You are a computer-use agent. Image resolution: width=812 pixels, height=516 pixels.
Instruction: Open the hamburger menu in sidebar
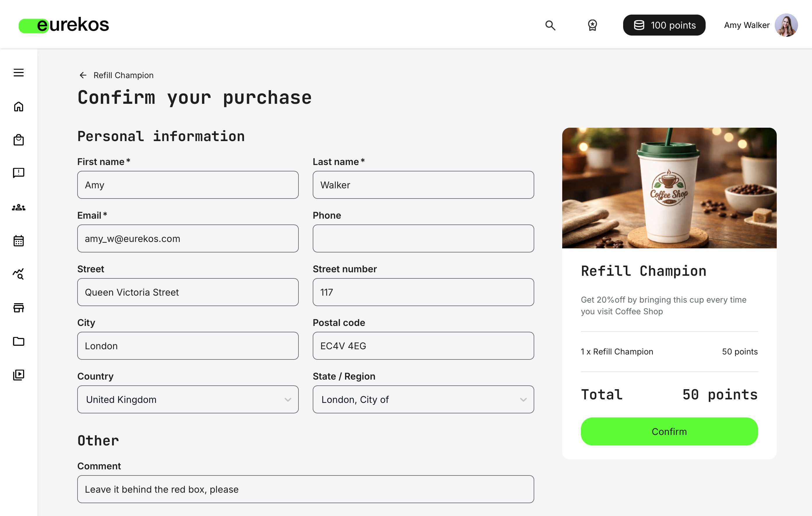[19, 73]
